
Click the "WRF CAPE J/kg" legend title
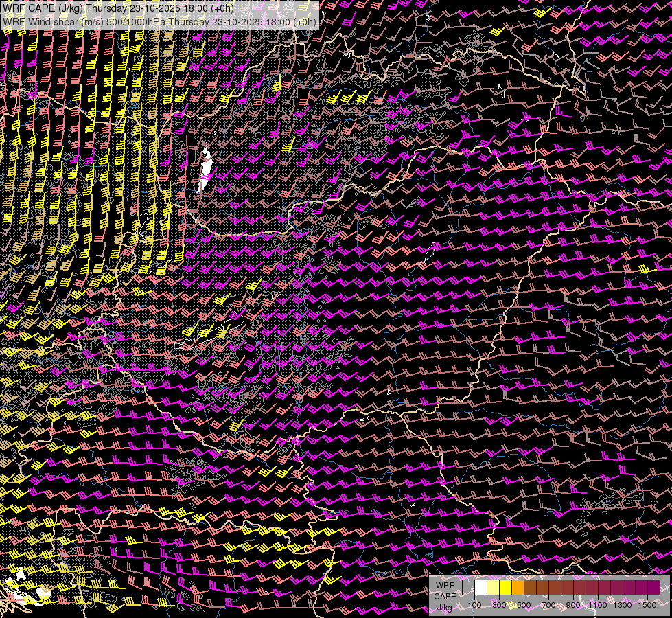[445, 596]
